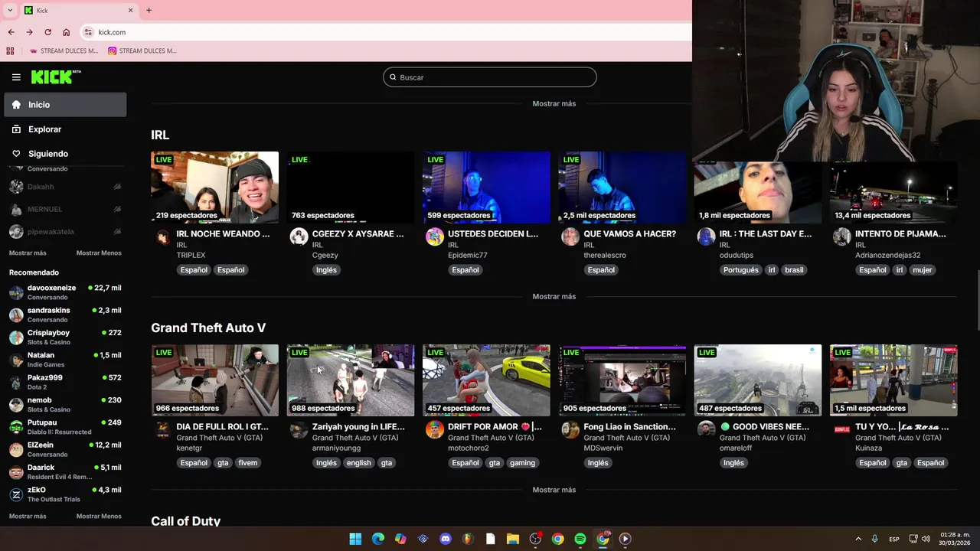Click TRIPLEX channel avatar

click(163, 236)
